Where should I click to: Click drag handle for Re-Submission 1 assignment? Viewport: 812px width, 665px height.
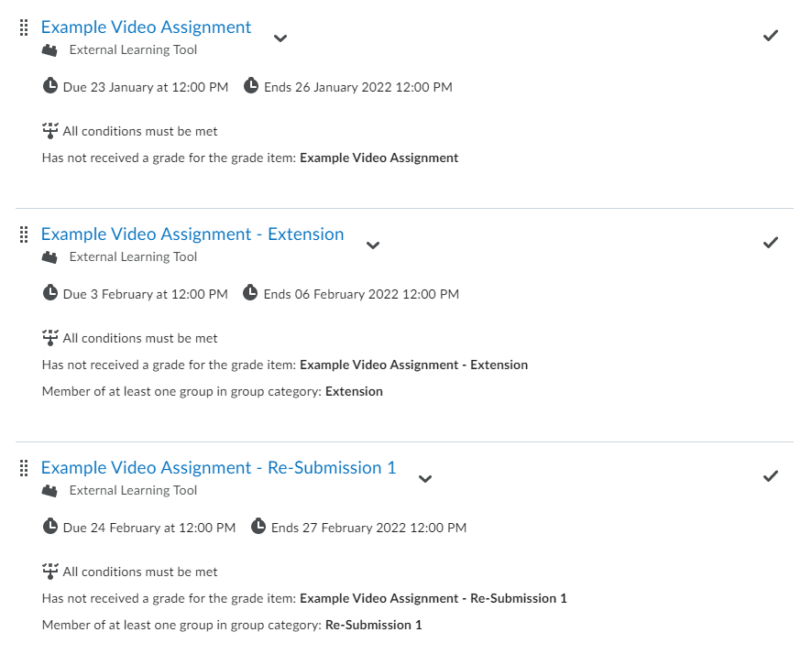(x=25, y=469)
